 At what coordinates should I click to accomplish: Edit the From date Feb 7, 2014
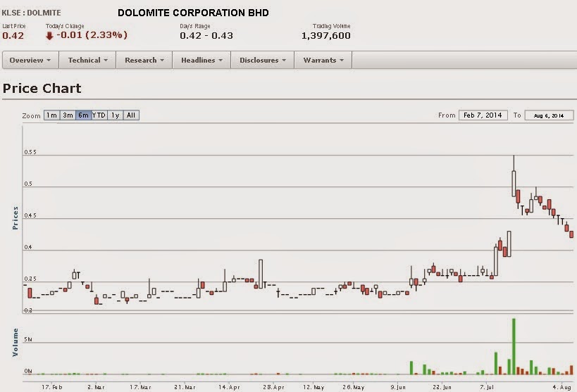[483, 115]
